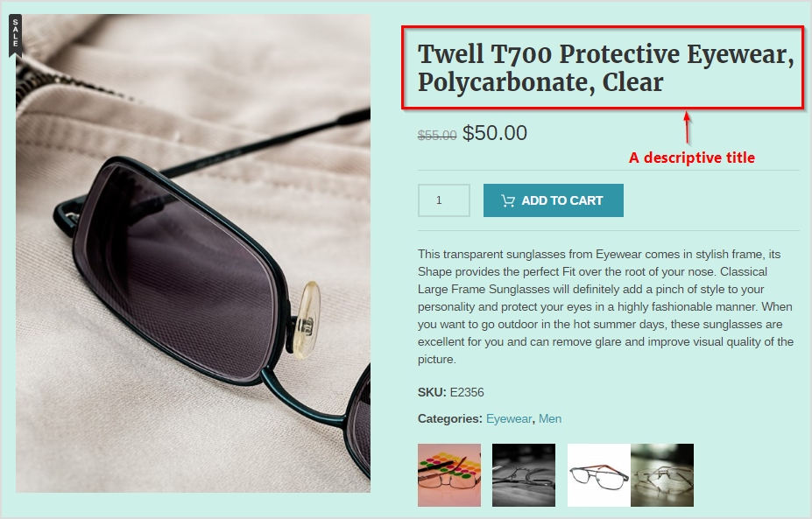Open the Men category link
The image size is (812, 519).
point(550,418)
